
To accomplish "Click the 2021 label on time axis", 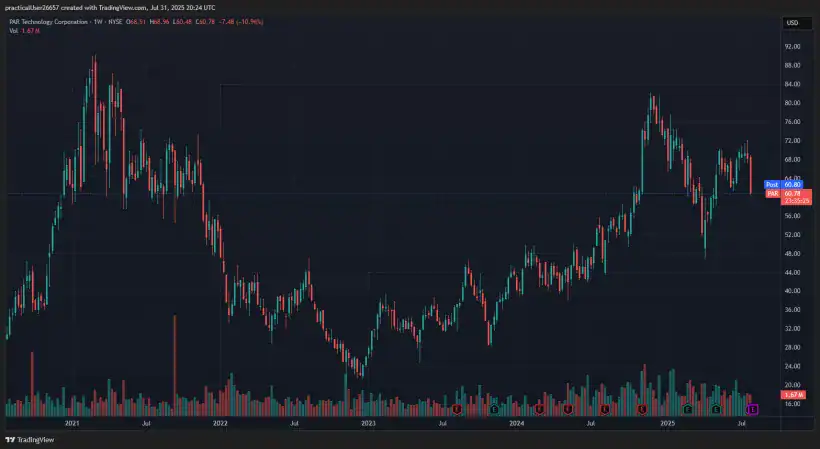I will coord(72,424).
